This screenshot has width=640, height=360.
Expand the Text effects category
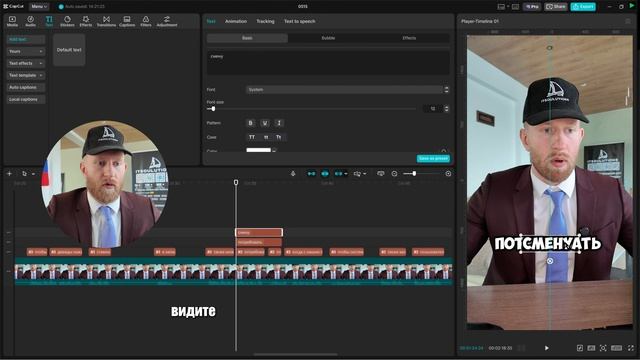(26, 63)
